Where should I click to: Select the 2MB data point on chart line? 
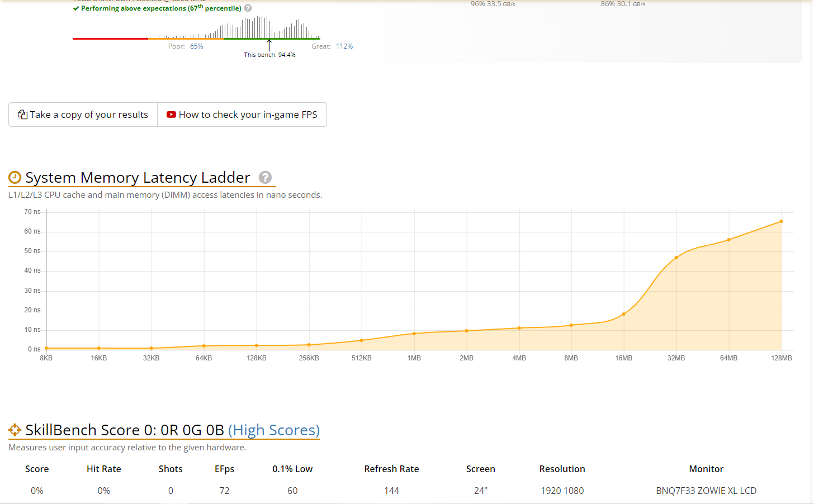pos(467,331)
